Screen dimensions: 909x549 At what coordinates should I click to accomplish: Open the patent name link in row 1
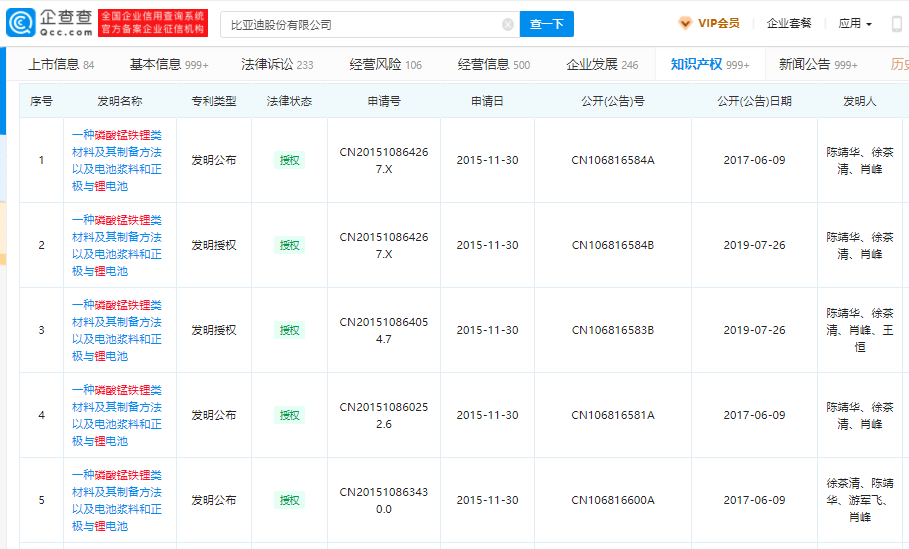click(116, 160)
